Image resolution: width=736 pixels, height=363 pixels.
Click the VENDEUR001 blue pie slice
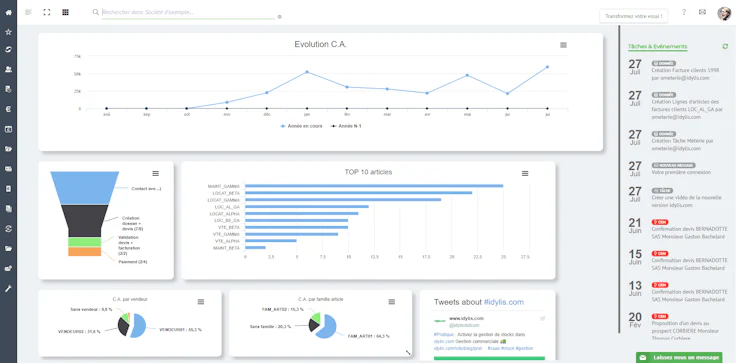[139, 326]
